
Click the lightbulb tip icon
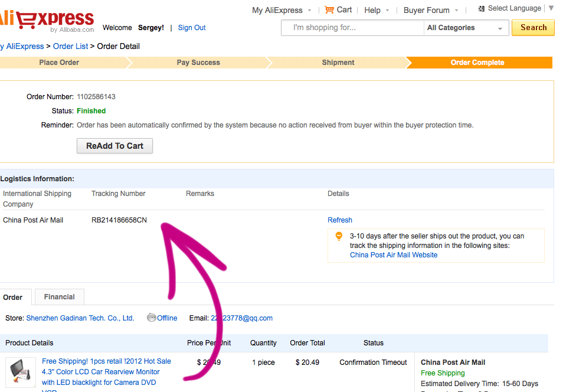(339, 236)
